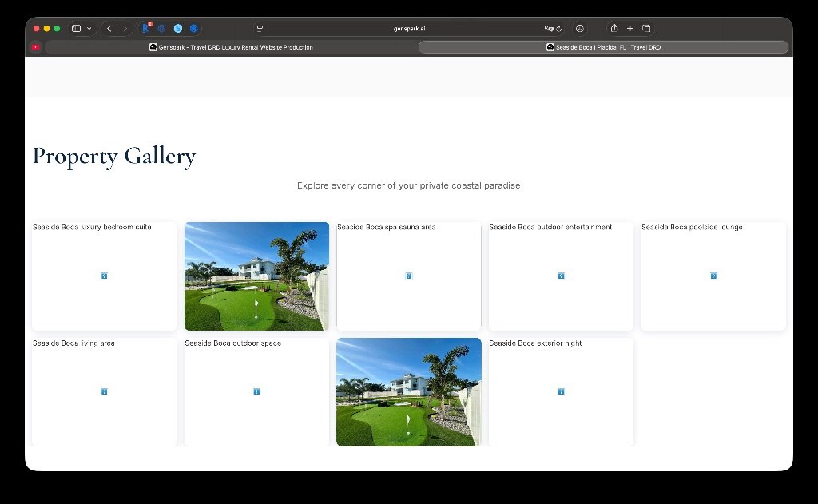Switch to Genspark Travel DRD Luxury Rental tab

[x=231, y=47]
